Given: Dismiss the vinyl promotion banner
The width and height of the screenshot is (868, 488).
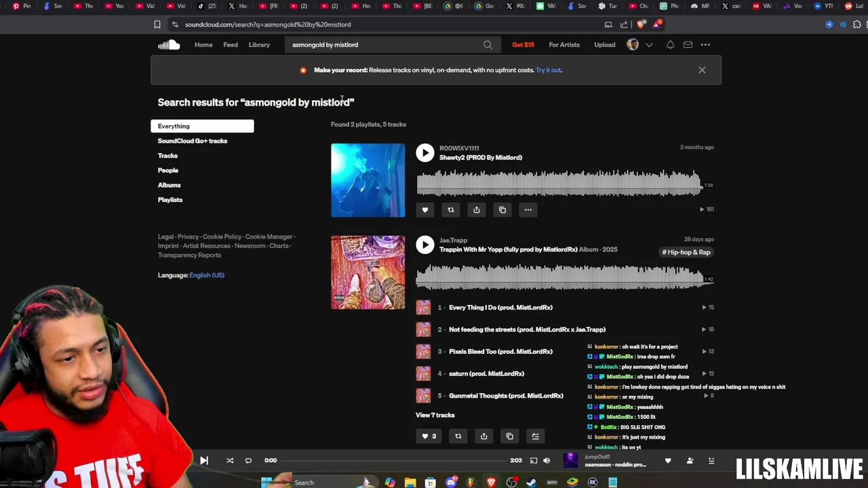Looking at the screenshot, I should coord(702,70).
